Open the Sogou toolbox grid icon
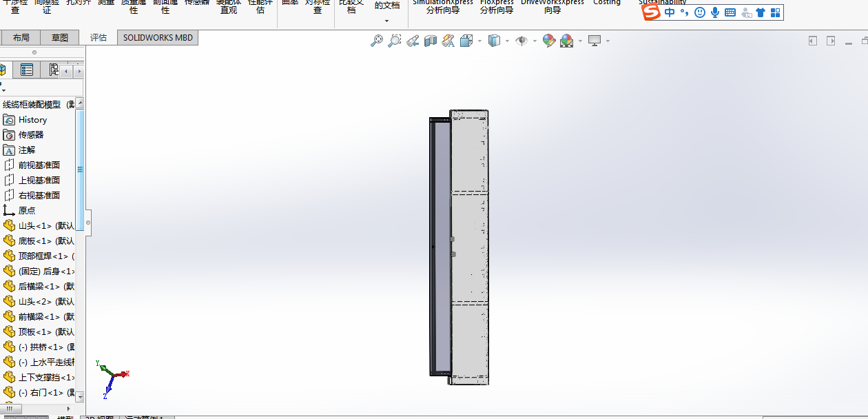868x419 pixels. pyautogui.click(x=775, y=12)
